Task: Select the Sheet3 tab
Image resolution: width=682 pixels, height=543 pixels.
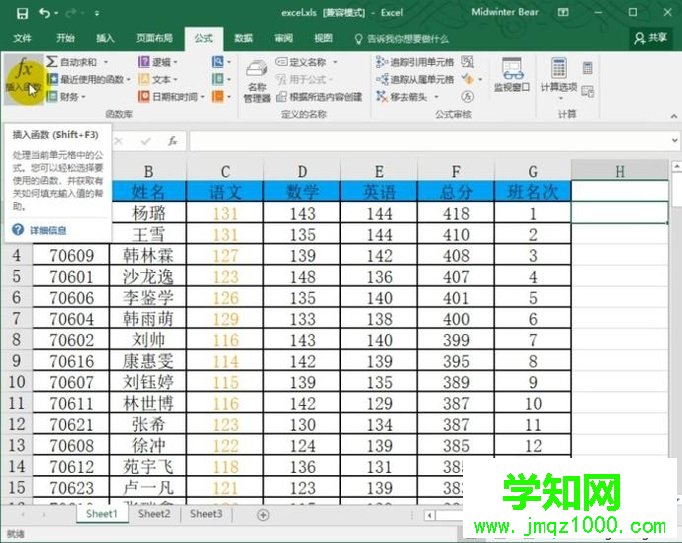Action: click(206, 514)
